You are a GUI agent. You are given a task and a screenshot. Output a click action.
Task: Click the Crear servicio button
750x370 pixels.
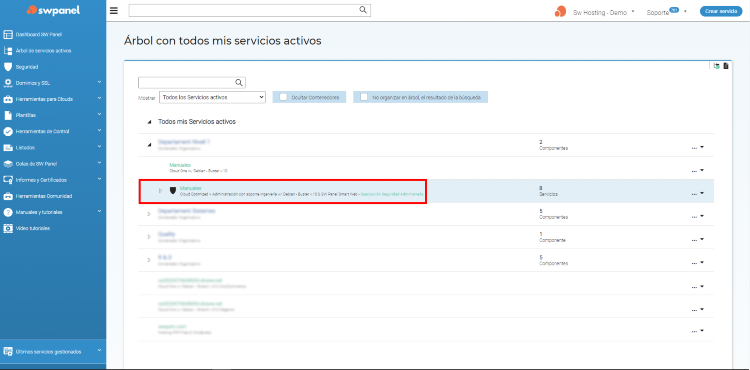click(x=721, y=11)
